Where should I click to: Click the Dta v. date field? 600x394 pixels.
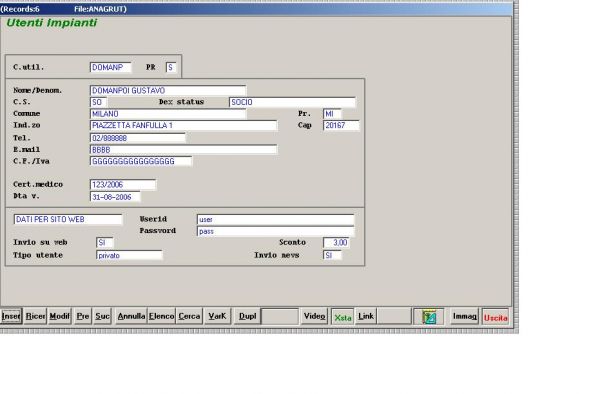(x=115, y=197)
